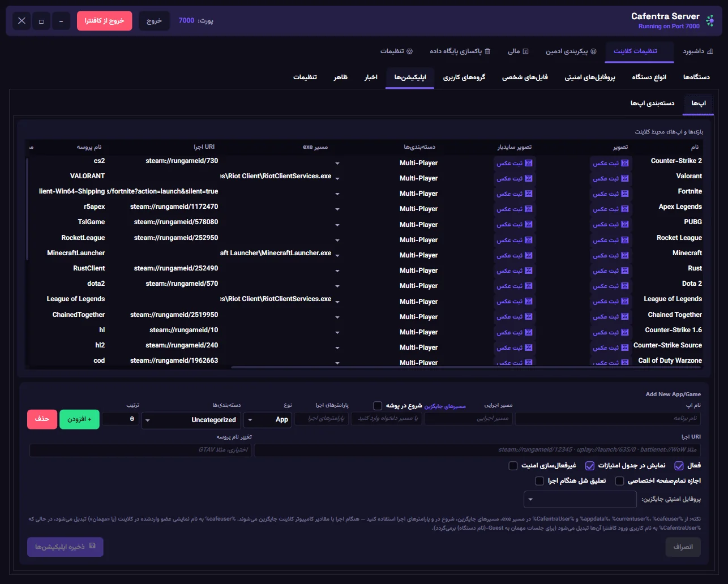The image size is (728, 584).
Task: Open the اخبار sub-tab
Action: tap(371, 77)
